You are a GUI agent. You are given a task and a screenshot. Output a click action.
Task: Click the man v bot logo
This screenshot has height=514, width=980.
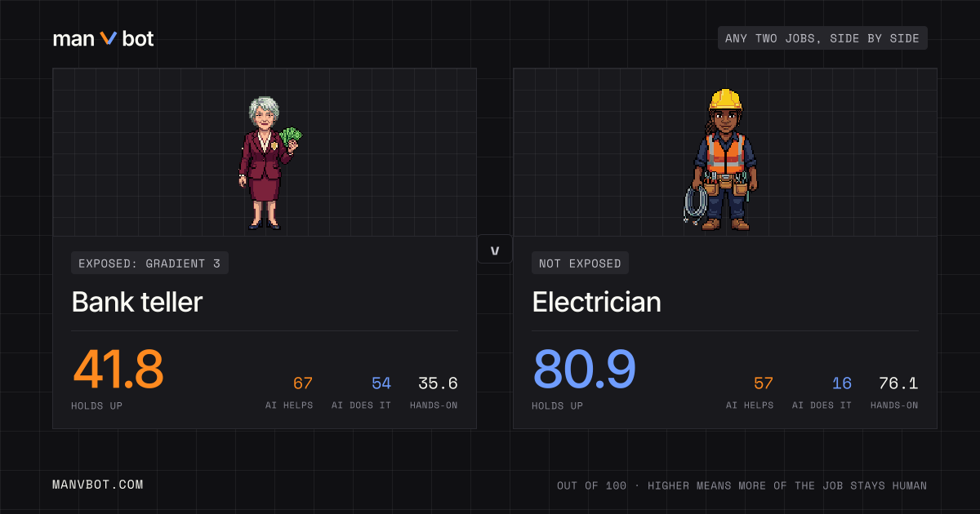pos(103,38)
